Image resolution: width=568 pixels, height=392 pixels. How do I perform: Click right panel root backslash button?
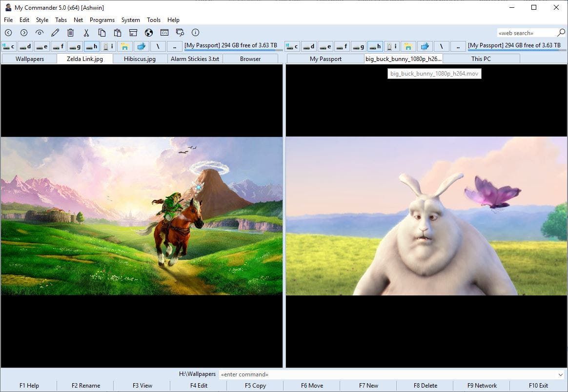[x=442, y=46]
